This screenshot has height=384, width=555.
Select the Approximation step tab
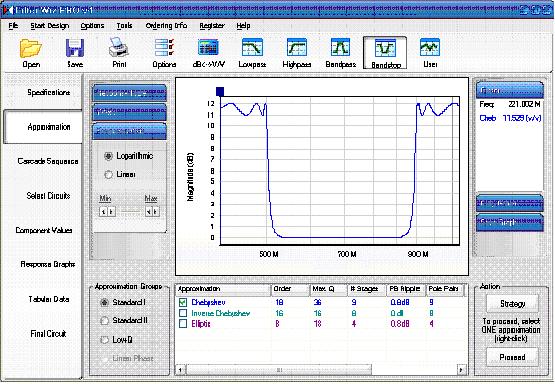click(42, 127)
